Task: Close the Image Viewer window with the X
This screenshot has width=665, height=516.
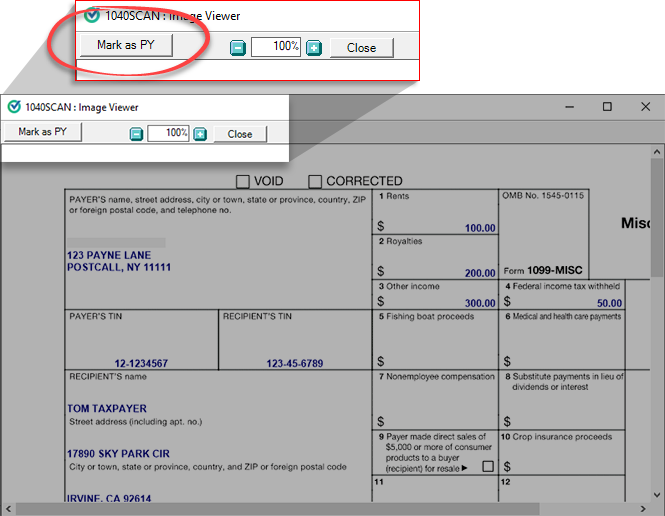Action: click(645, 107)
